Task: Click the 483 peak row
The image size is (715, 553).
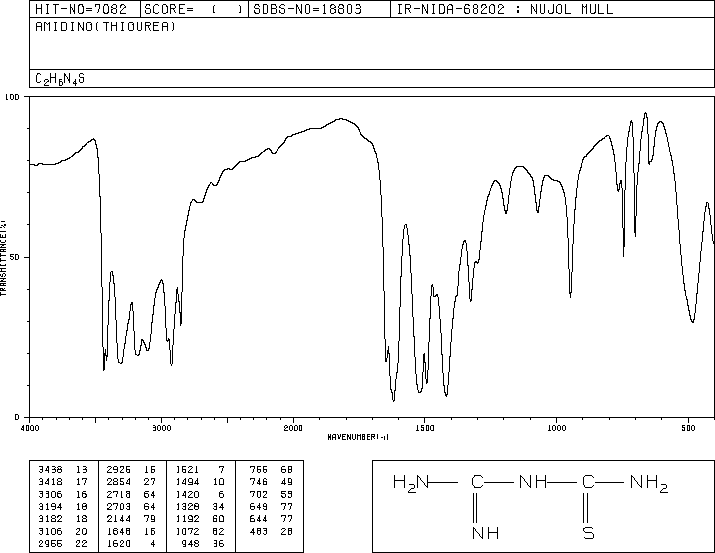Action: [x=271, y=531]
